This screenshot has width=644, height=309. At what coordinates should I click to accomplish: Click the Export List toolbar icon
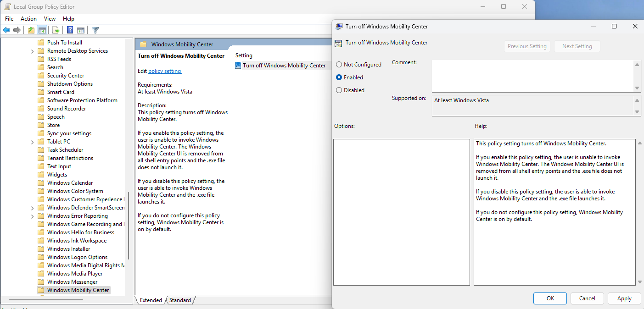tap(56, 30)
